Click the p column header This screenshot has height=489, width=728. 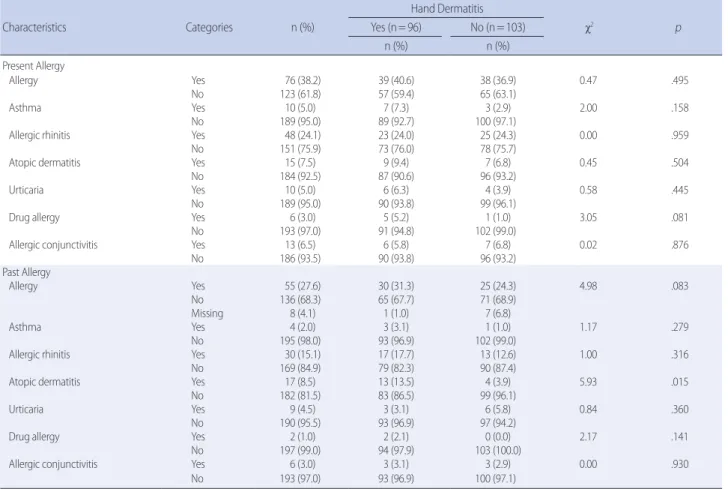678,28
